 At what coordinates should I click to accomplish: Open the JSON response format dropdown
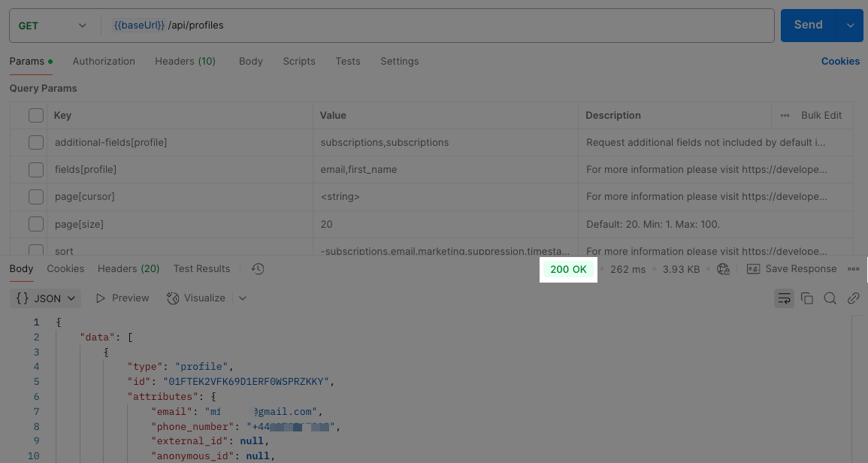pyautogui.click(x=44, y=298)
